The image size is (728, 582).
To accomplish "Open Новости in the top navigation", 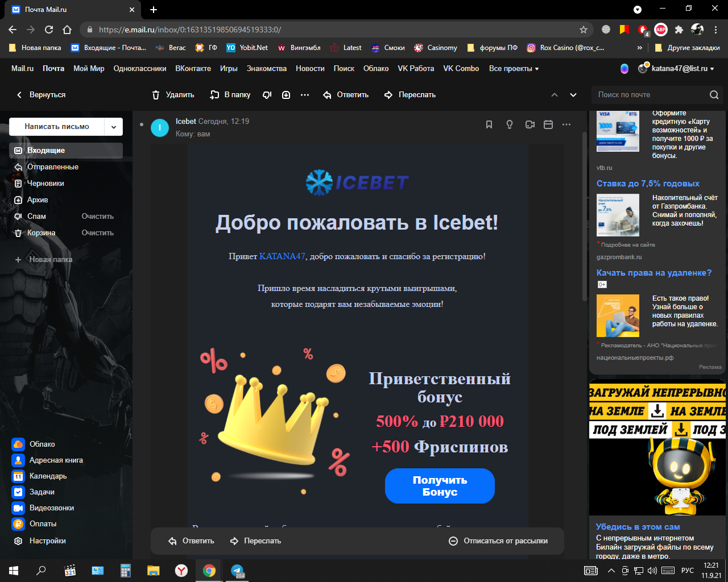I will tap(310, 69).
